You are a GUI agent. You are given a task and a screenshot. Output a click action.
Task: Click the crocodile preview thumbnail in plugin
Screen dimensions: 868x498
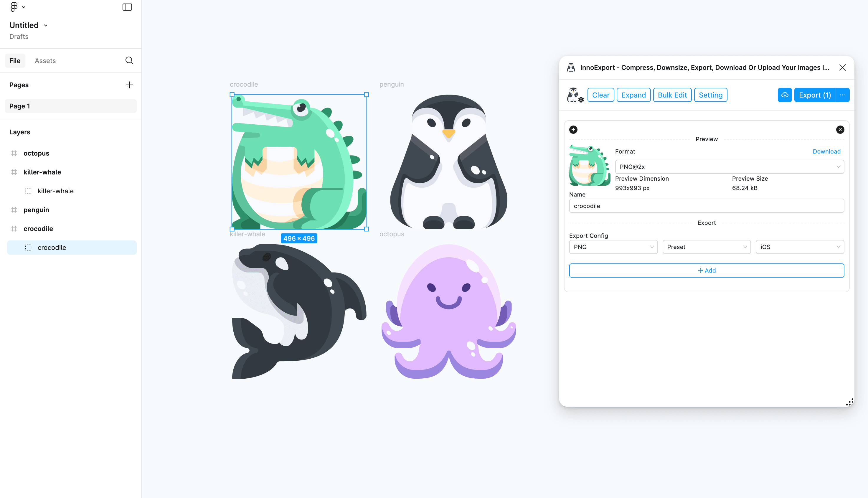click(x=590, y=165)
